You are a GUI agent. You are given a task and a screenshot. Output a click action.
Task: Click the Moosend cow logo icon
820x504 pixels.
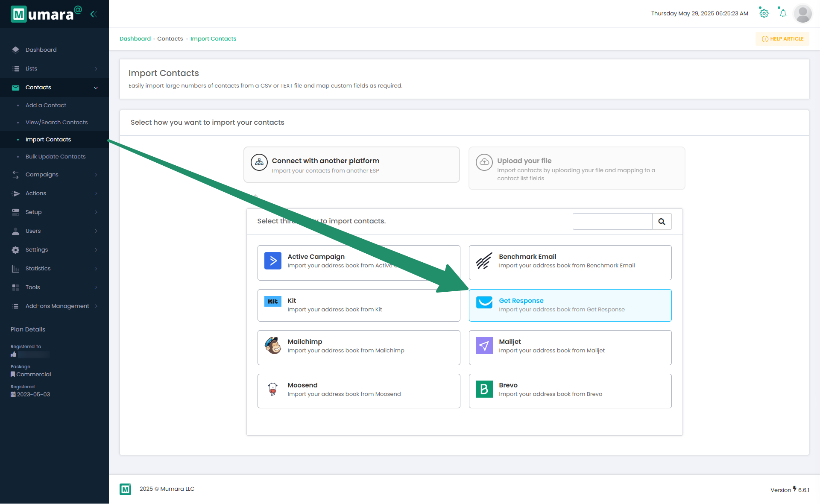tap(272, 389)
